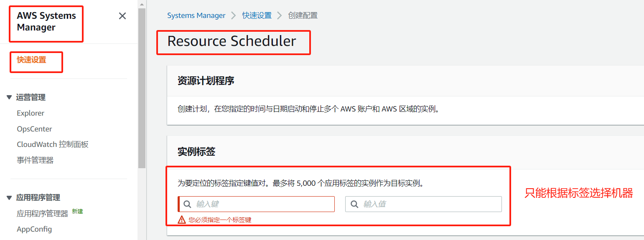Click the 输入值 tag value field
The width and height of the screenshot is (644, 240).
point(423,204)
